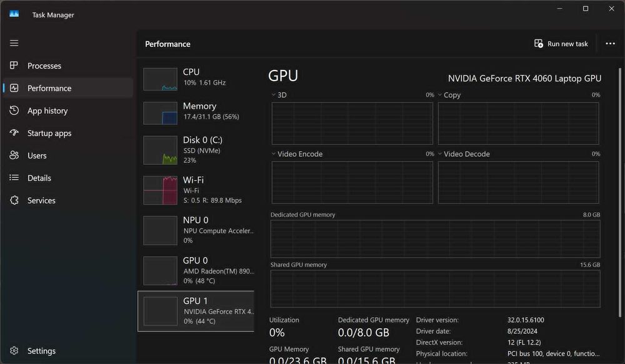Open the Copy engine graph dropdown
Viewport: 625px width, 364px height.
440,95
